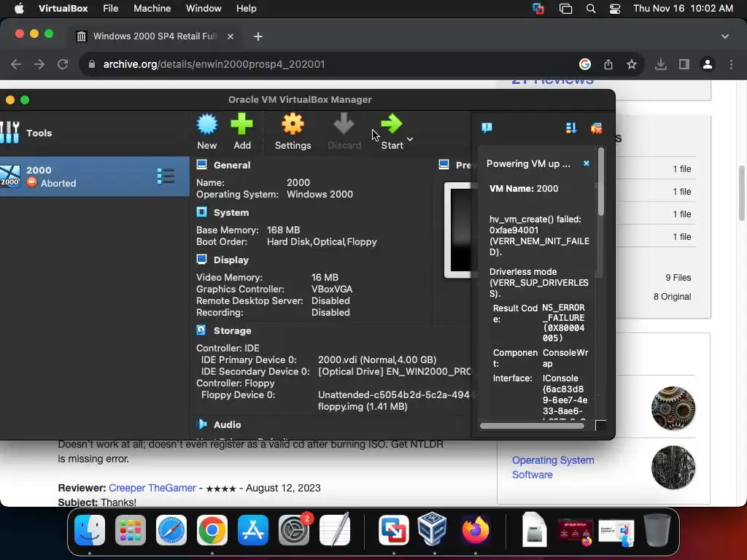Screen dimensions: 747x560
Task: Click the Discard toolbar icon
Action: pyautogui.click(x=344, y=125)
